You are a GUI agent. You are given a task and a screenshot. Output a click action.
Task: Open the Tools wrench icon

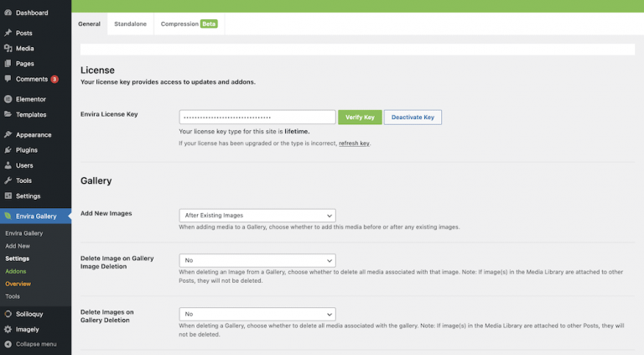[8, 180]
